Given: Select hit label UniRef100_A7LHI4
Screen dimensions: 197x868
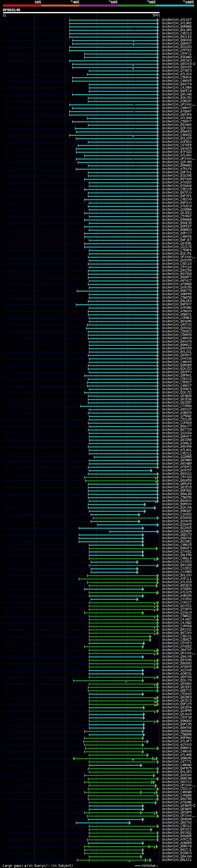Looking at the screenshot, I should tap(176, 74).
